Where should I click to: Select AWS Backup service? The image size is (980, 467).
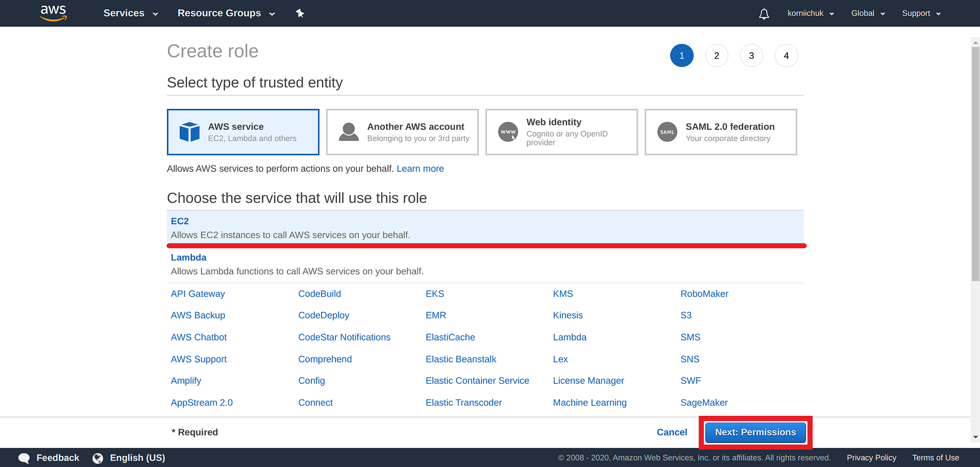tap(198, 315)
